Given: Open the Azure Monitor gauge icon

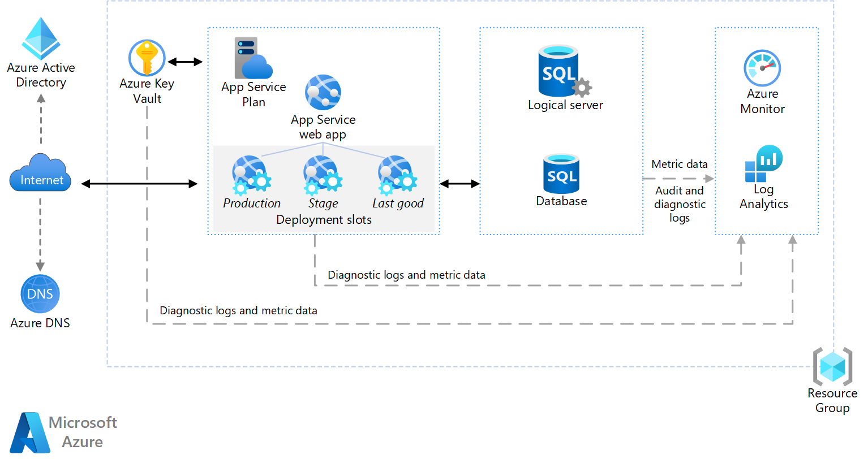Looking at the screenshot, I should click(x=762, y=68).
